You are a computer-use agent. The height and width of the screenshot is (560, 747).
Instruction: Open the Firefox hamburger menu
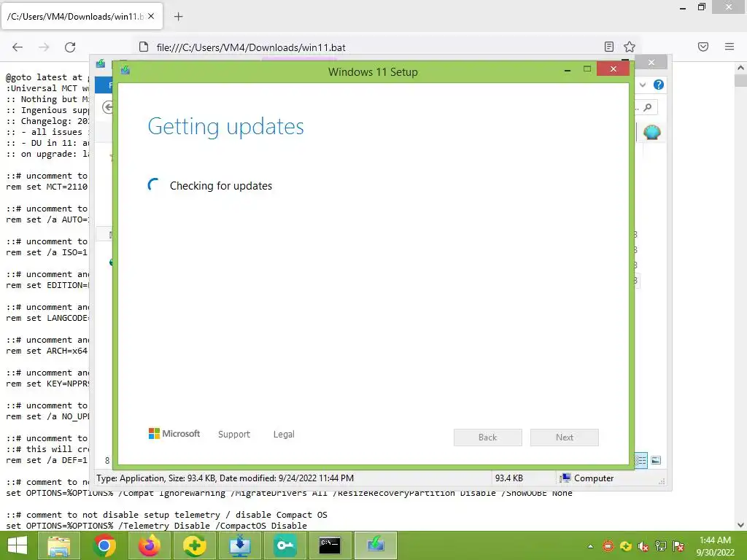pos(729,47)
